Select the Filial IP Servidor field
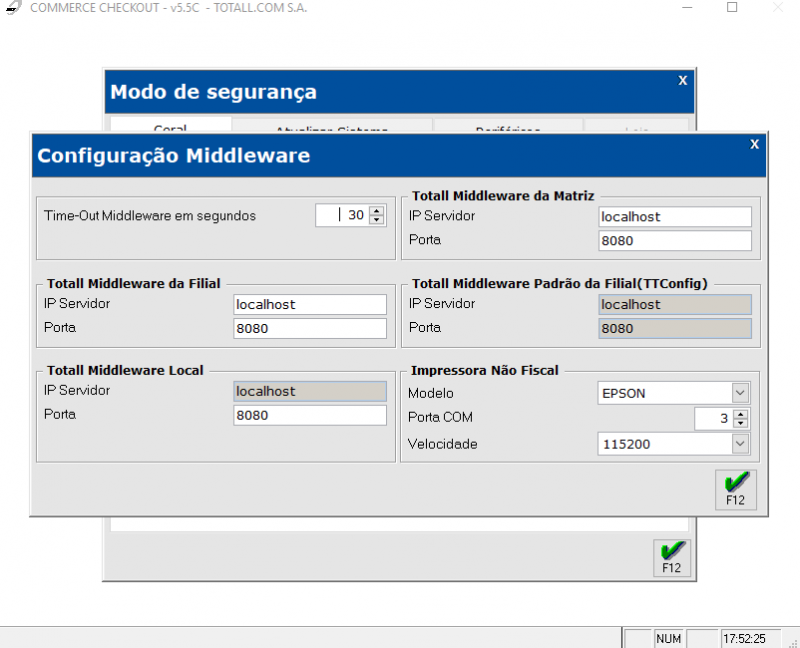 308,304
